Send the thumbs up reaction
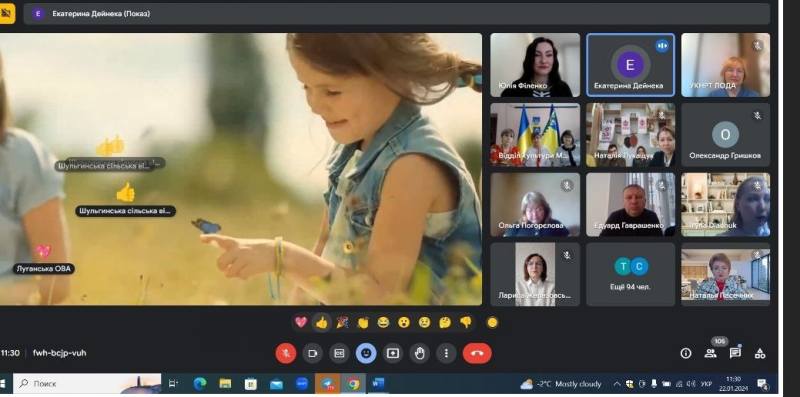The height and width of the screenshot is (397, 800). point(321,322)
